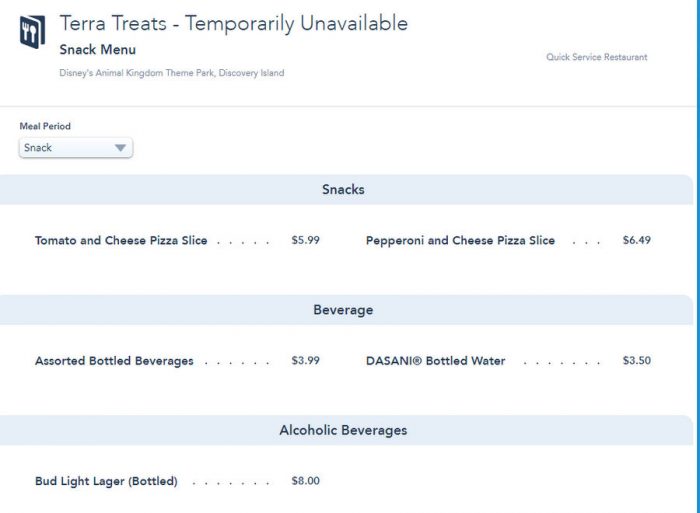Select Tomato and Cheese Pizza Slice item
700x513 pixels.
click(121, 241)
